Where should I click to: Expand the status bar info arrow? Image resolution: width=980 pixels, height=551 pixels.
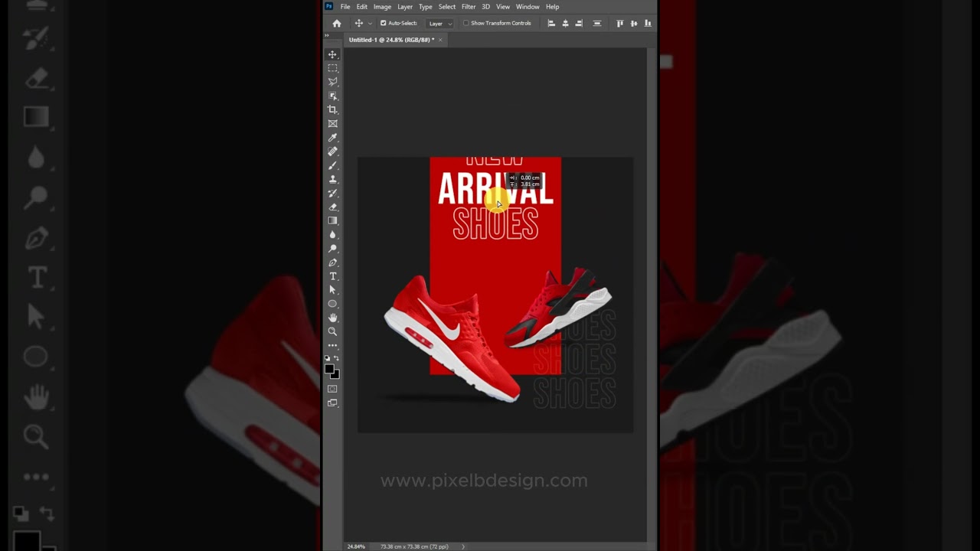[462, 546]
